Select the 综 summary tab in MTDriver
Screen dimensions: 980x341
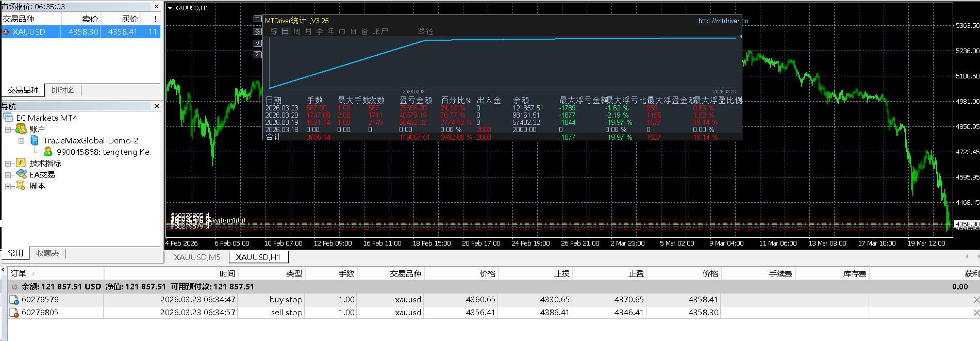pyautogui.click(x=274, y=31)
